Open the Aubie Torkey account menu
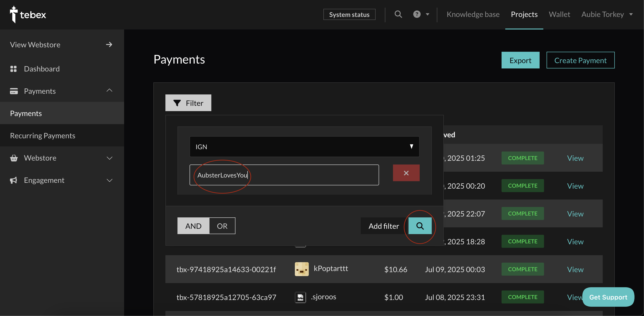The width and height of the screenshot is (644, 316). pos(607,14)
